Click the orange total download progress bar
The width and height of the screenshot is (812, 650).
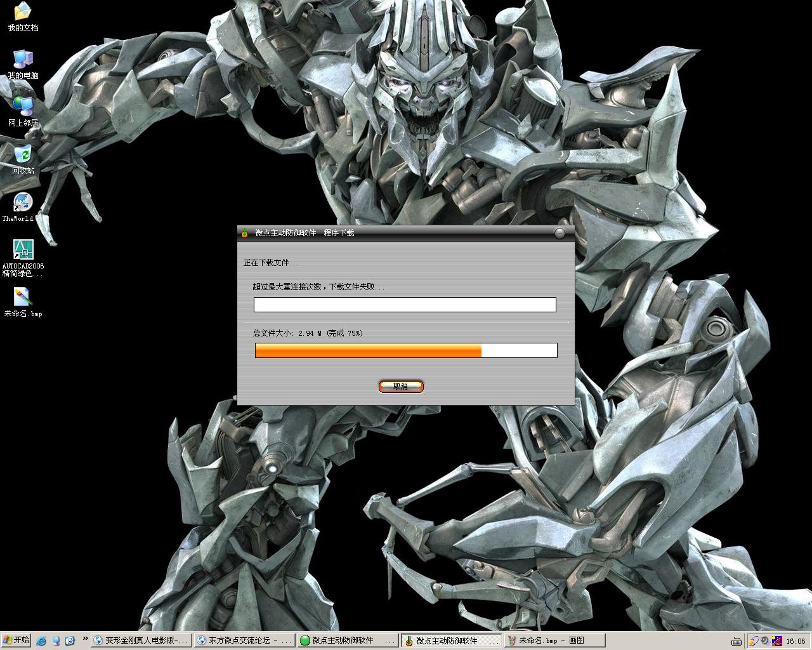point(406,350)
